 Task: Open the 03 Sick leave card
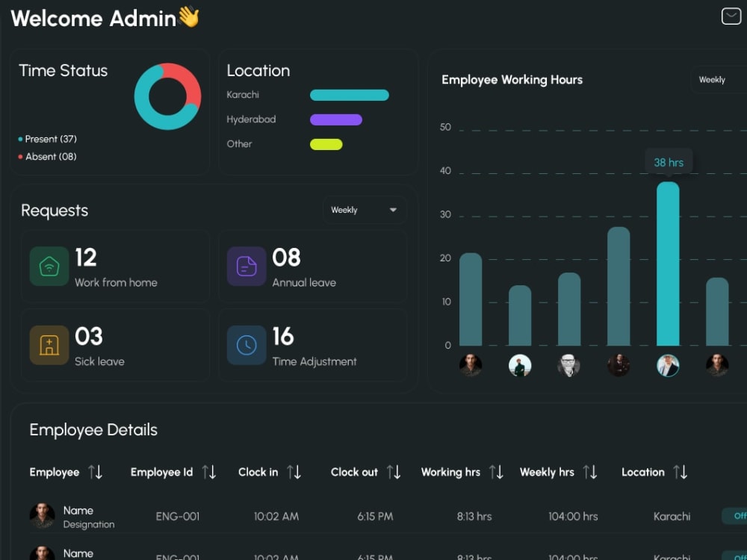tap(115, 345)
